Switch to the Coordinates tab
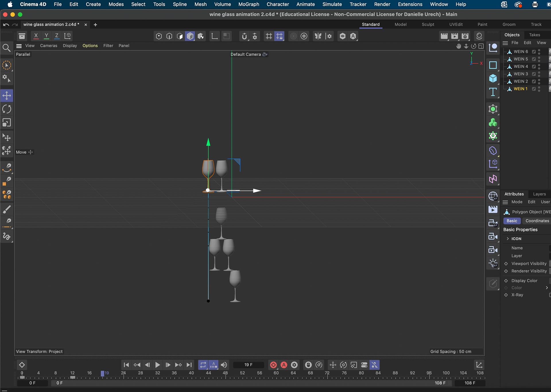551x392 pixels. [x=537, y=221]
